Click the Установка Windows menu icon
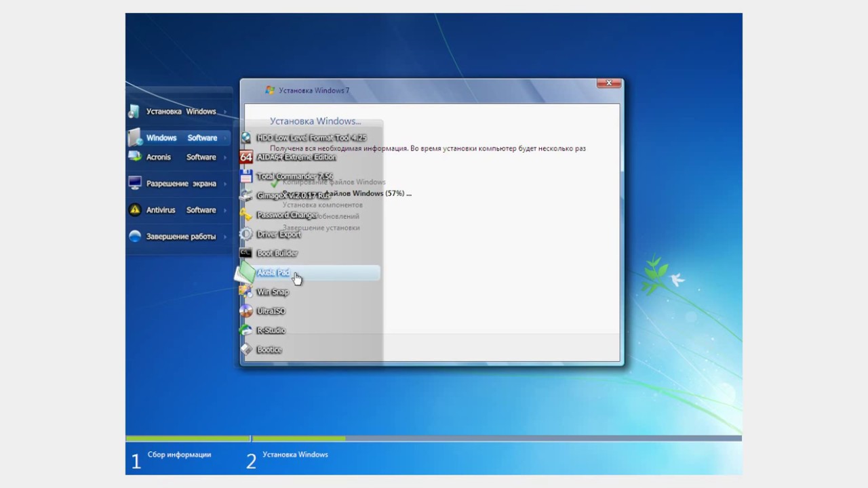868x488 pixels. [x=134, y=111]
